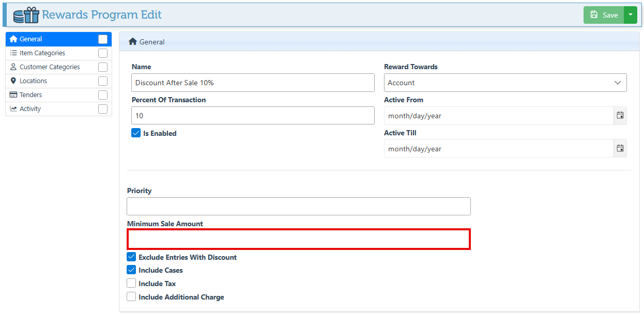Focus the Priority input field
The width and height of the screenshot is (644, 314).
(298, 206)
